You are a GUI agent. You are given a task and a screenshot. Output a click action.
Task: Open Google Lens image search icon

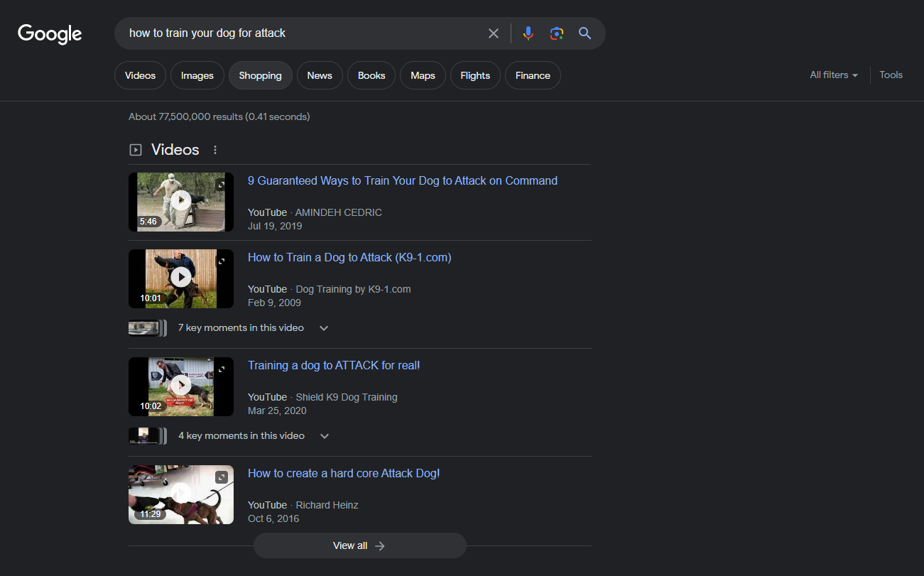556,33
